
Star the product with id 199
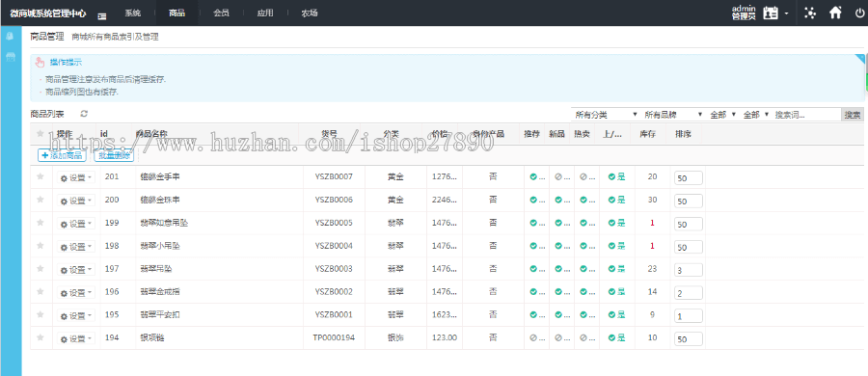[40, 223]
